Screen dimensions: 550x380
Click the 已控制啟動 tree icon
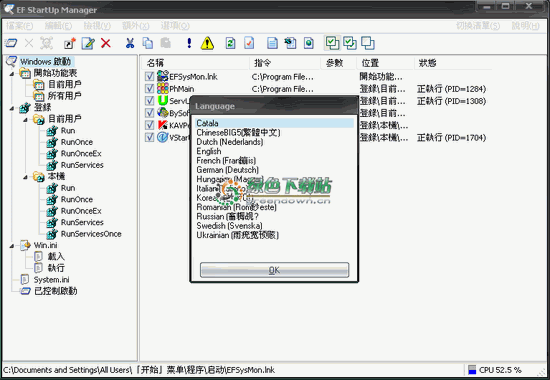pos(25,291)
